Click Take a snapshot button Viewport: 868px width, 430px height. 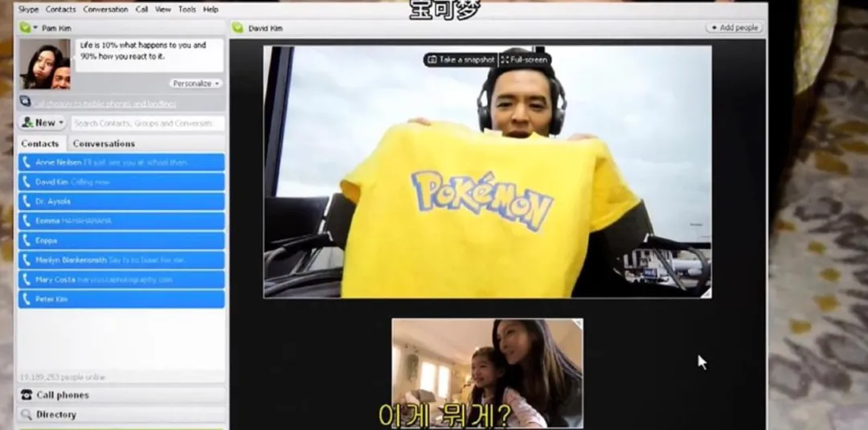(461, 59)
